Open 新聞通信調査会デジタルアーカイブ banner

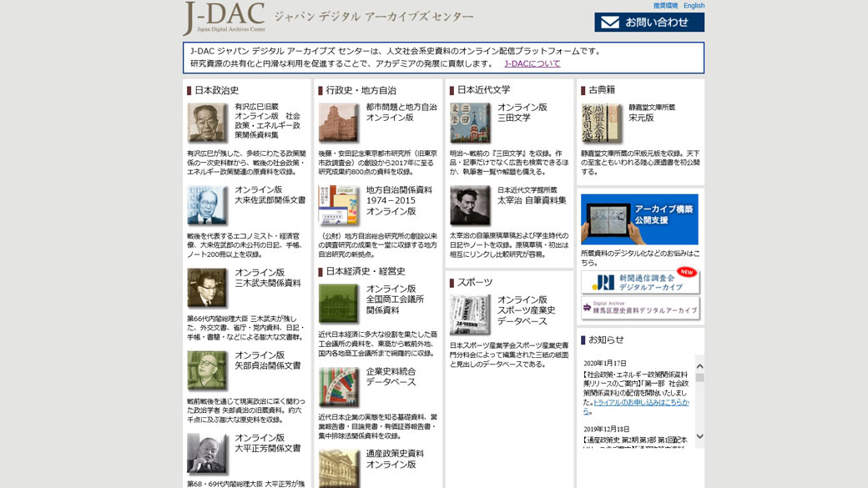pyautogui.click(x=640, y=282)
